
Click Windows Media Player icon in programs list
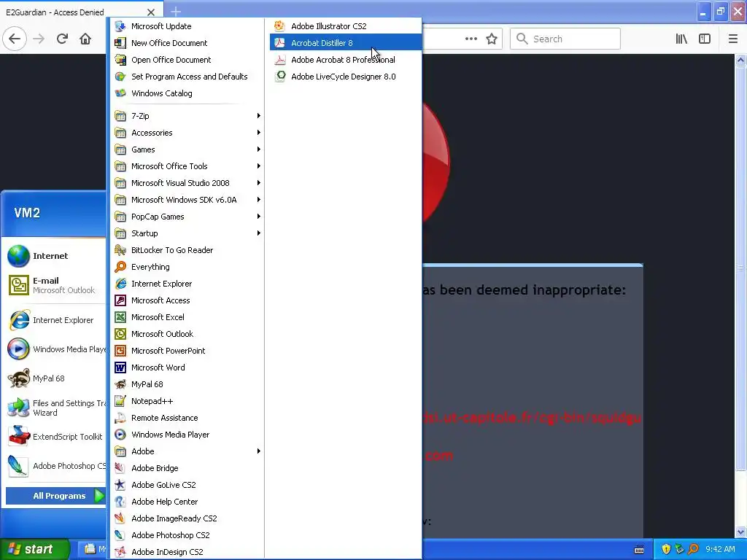(x=120, y=435)
